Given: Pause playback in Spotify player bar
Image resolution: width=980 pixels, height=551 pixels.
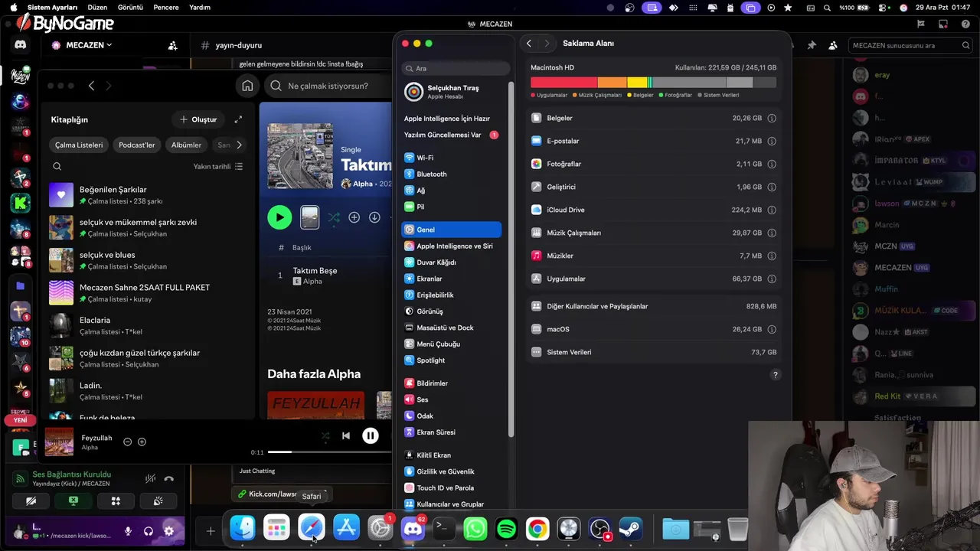Looking at the screenshot, I should pos(370,435).
